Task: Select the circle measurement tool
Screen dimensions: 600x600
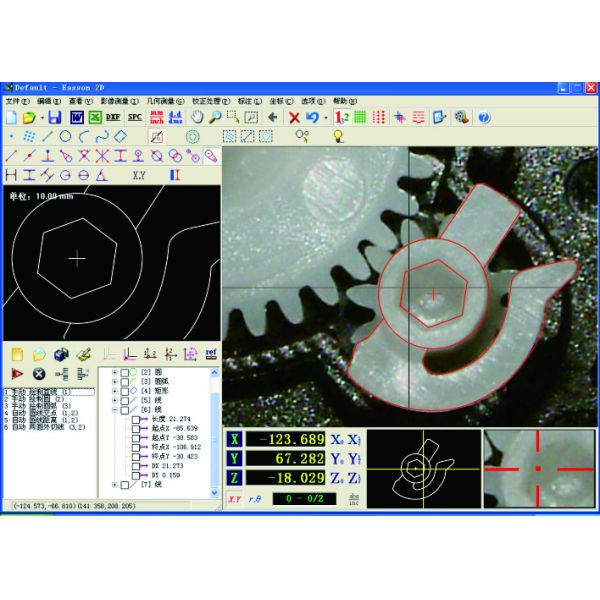Action: click(66, 136)
